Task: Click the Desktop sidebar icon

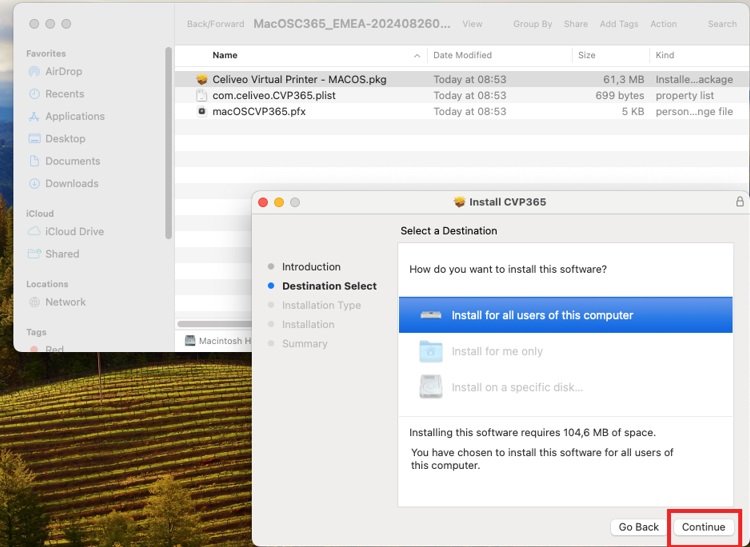Action: pos(34,139)
